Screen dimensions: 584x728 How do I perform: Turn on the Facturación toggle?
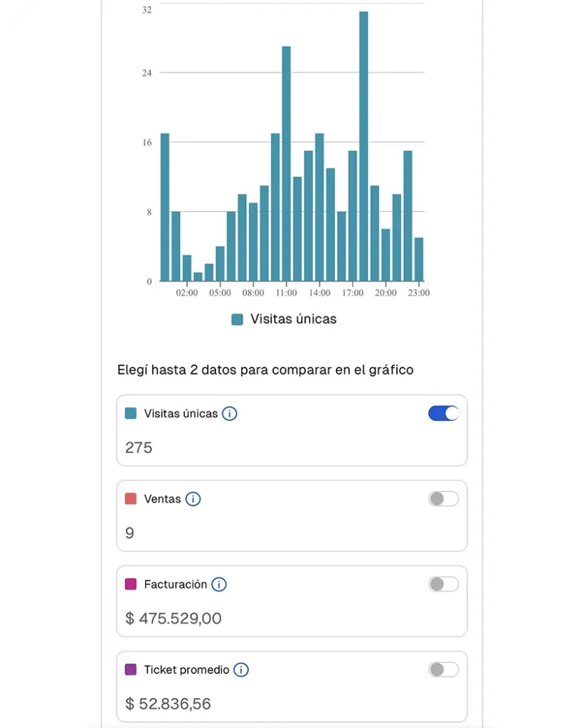click(443, 584)
